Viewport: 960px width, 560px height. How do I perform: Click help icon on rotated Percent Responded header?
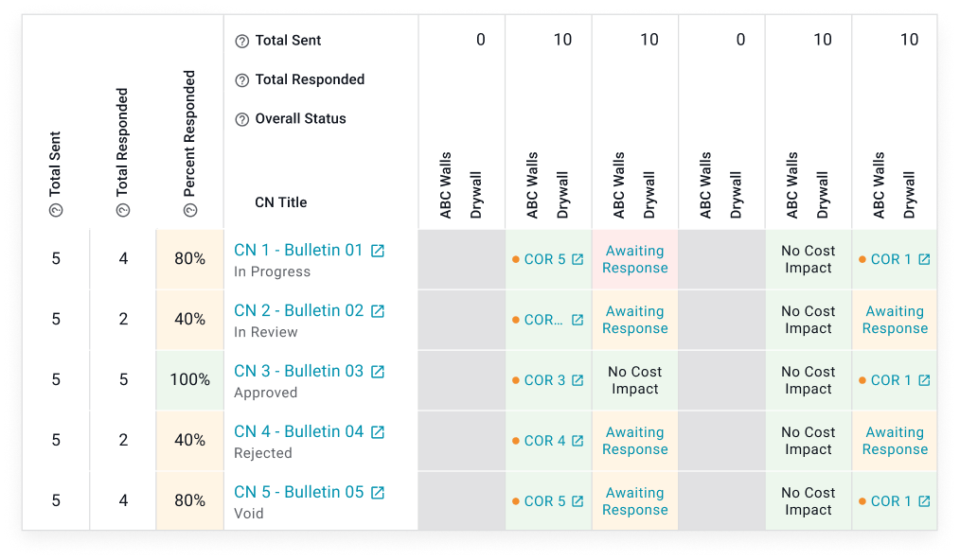coord(190,210)
